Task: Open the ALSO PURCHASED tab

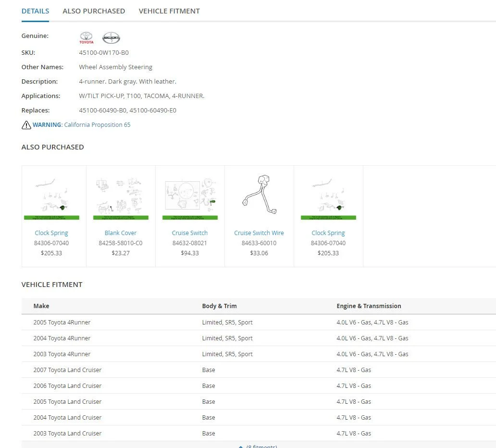Action: pyautogui.click(x=94, y=11)
